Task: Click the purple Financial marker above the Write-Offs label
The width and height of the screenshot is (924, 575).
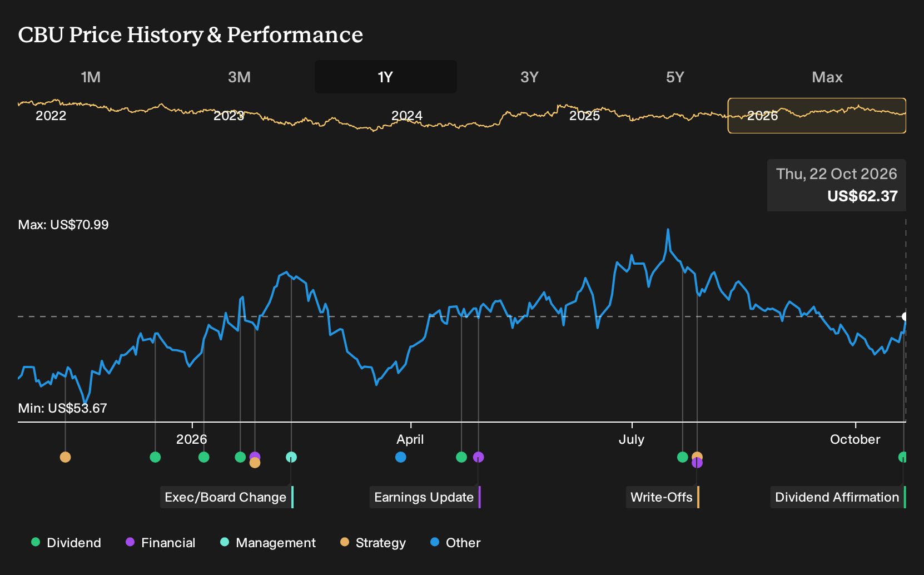Action: pos(697,463)
